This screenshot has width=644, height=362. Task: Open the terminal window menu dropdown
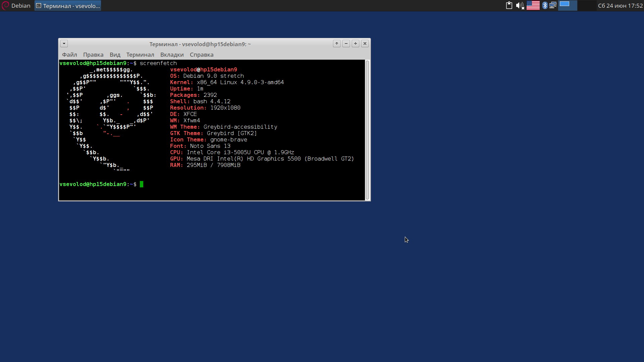click(x=64, y=44)
